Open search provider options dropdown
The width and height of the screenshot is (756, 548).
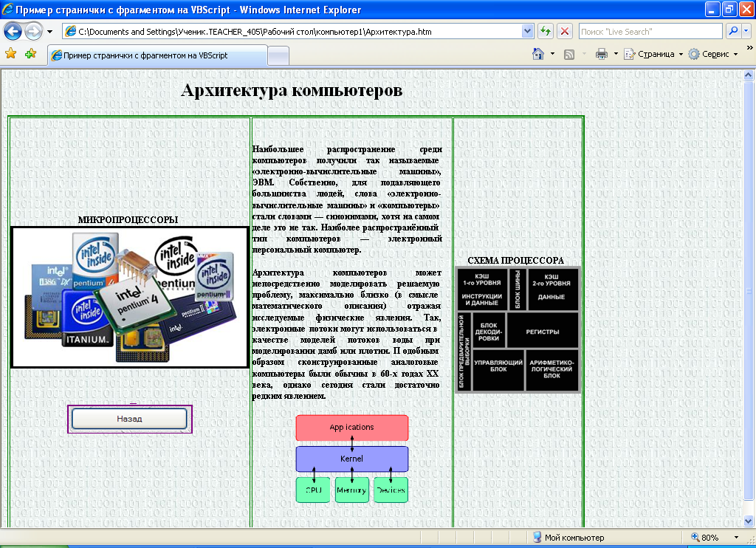[x=746, y=31]
